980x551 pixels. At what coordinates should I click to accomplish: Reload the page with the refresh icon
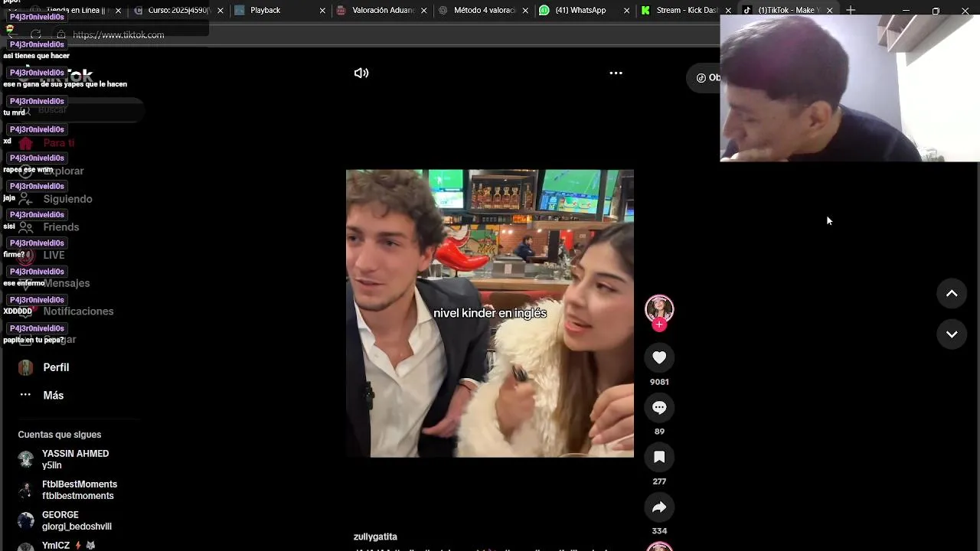point(35,34)
